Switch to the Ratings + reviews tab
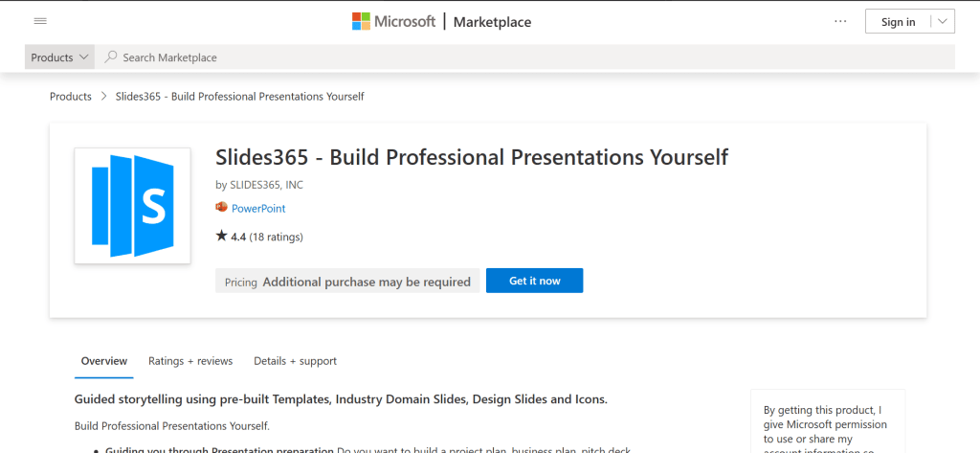Viewport: 980px width, 453px height. click(190, 361)
